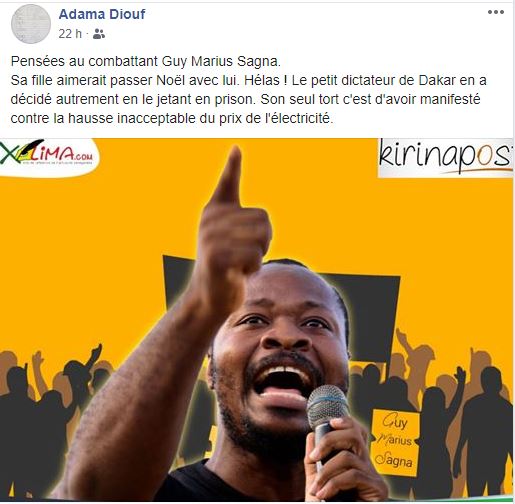Click the line 'Pensées au combattant Guy Marius Sagna'
This screenshot has width=515, height=504.
coord(146,61)
